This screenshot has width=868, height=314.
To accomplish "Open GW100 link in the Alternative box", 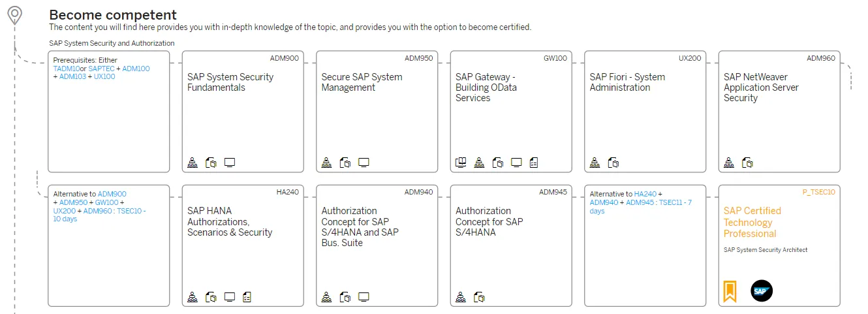I will [x=106, y=202].
